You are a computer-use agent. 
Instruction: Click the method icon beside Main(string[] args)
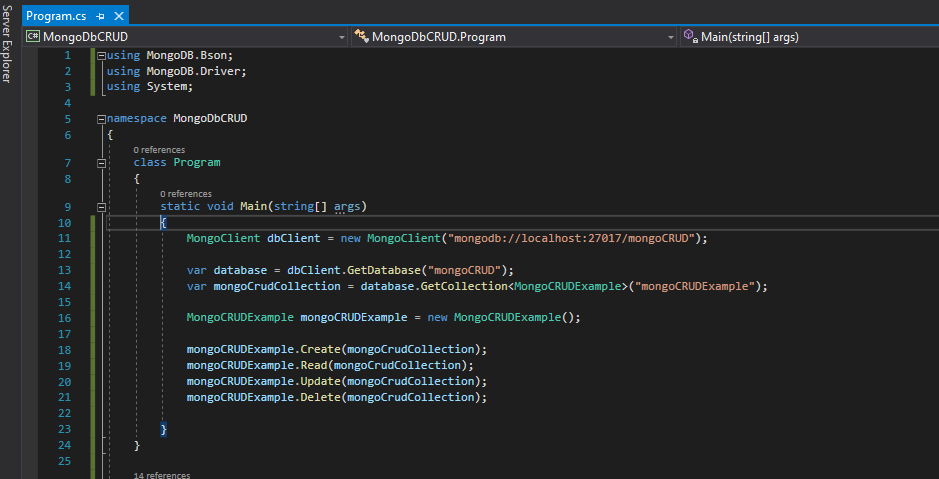coord(690,37)
